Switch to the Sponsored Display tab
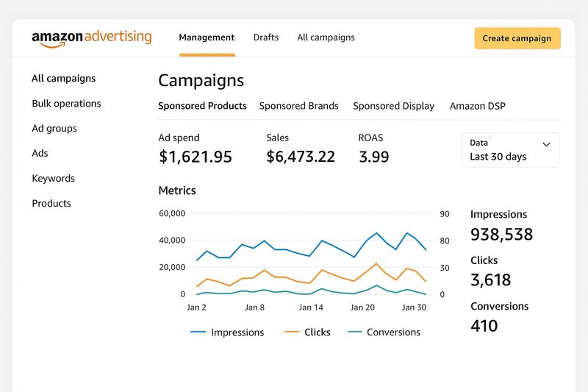The image size is (588, 392). click(x=394, y=106)
